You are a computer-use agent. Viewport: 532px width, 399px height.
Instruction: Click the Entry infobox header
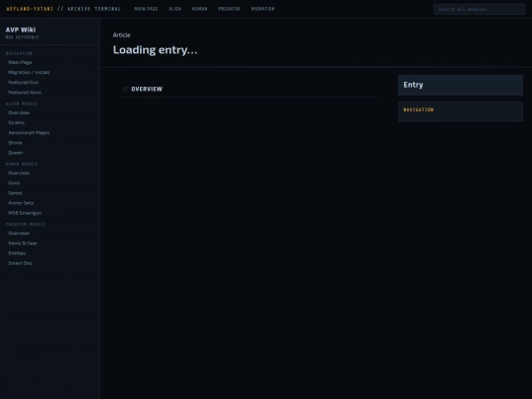460,85
